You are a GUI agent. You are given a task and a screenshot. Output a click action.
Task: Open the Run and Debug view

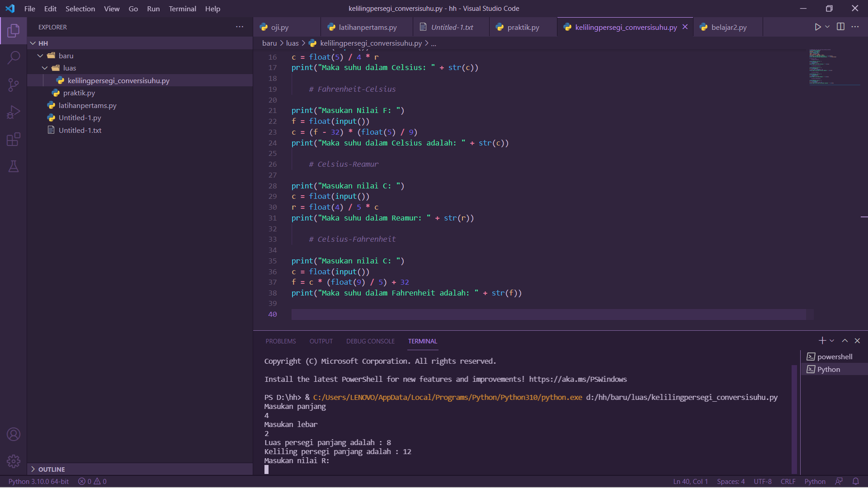click(14, 112)
